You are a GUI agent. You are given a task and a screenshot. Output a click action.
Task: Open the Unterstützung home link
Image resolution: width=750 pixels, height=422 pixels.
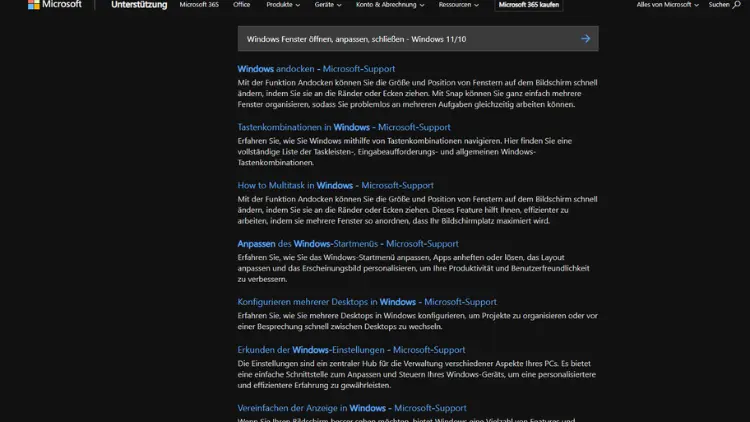pos(139,5)
